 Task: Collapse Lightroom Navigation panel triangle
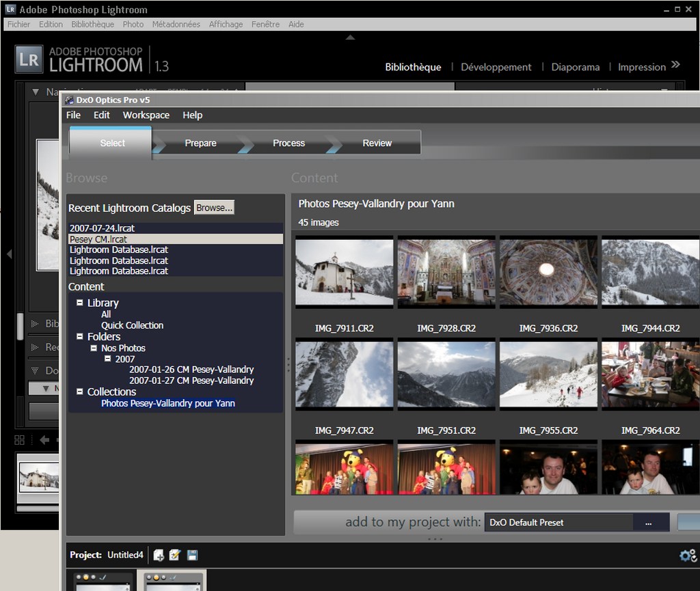click(x=36, y=92)
